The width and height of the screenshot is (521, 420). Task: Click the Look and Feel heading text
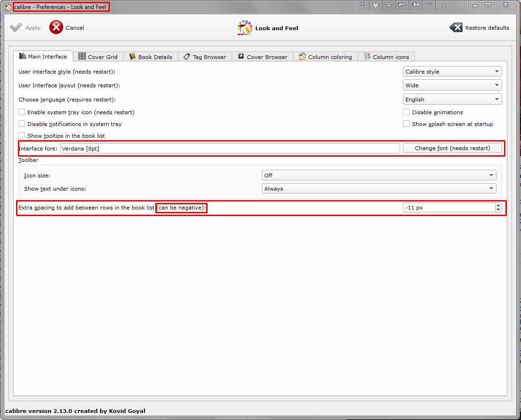[277, 28]
